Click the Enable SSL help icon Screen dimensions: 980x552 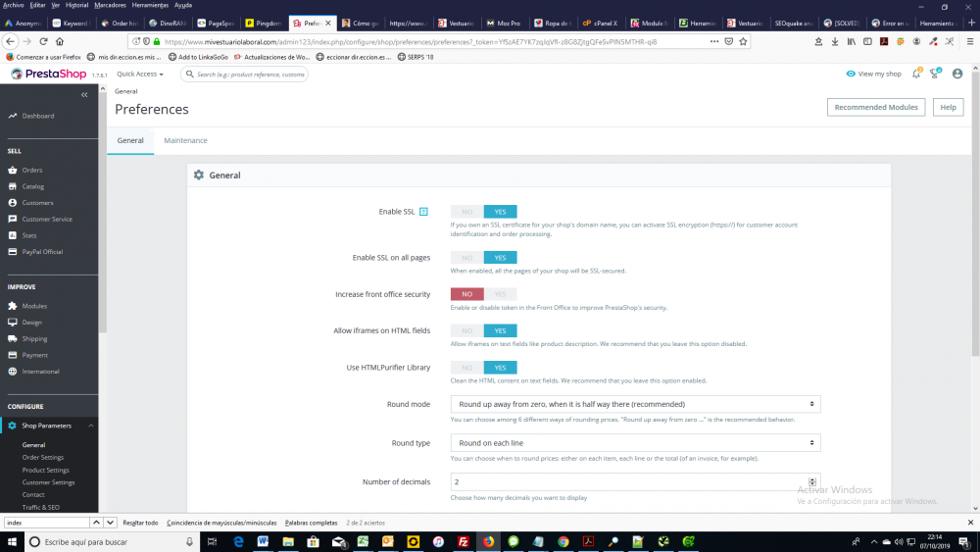click(423, 212)
